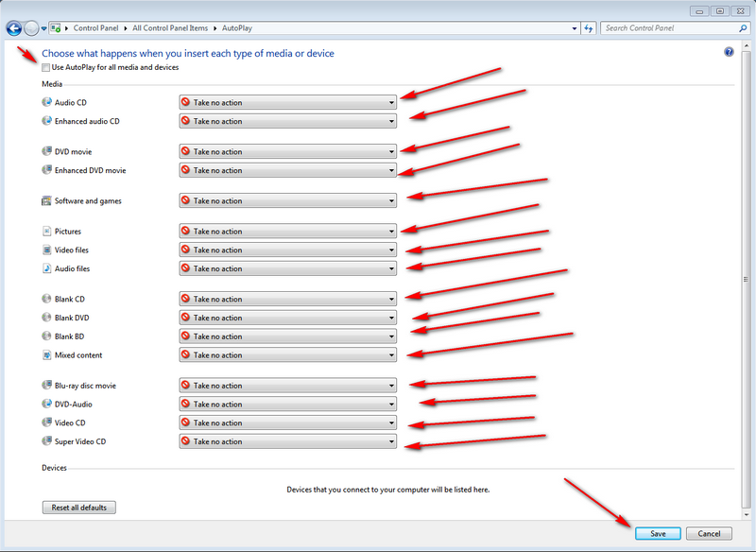This screenshot has width=756, height=552.
Task: Click the DVD movie icon
Action: tap(46, 151)
